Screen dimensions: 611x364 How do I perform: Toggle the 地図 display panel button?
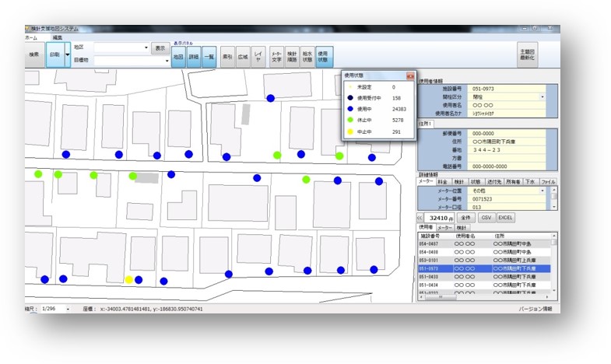pos(178,57)
